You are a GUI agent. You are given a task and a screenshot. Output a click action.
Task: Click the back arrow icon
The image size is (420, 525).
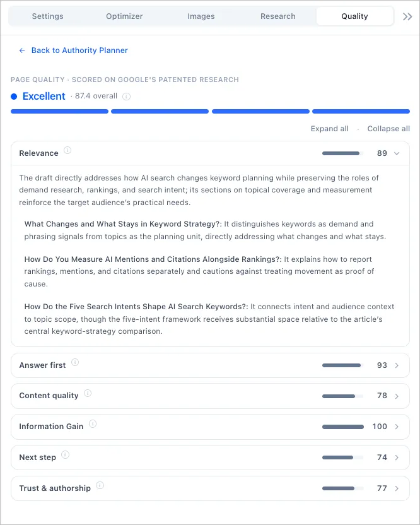[x=22, y=50]
